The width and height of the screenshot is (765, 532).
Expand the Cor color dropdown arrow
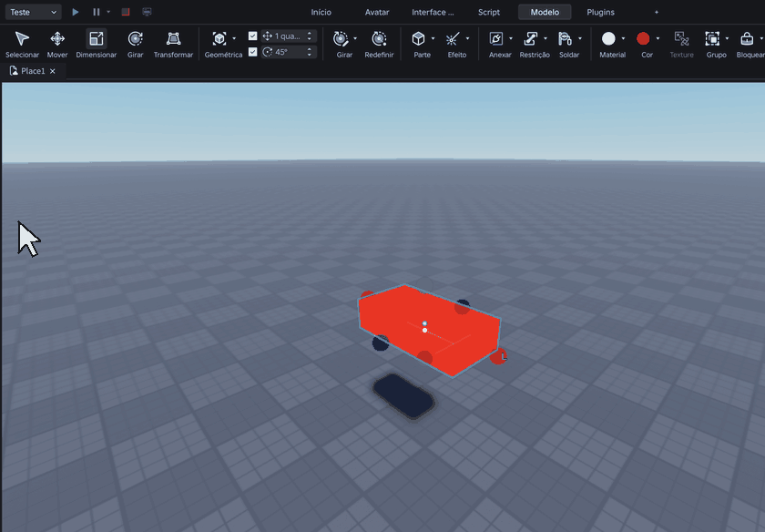(x=658, y=38)
